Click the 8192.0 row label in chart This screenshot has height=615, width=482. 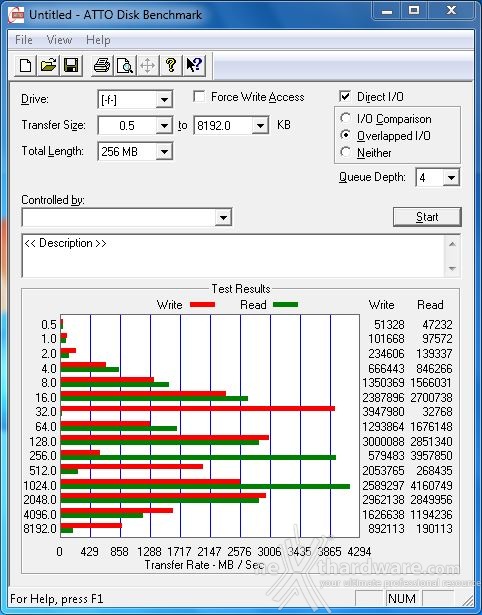point(40,529)
